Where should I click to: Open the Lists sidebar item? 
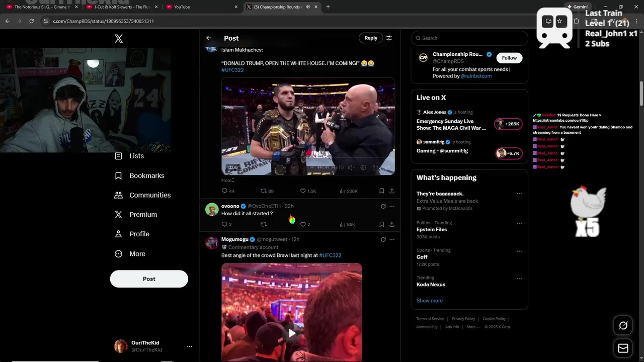coord(130,156)
